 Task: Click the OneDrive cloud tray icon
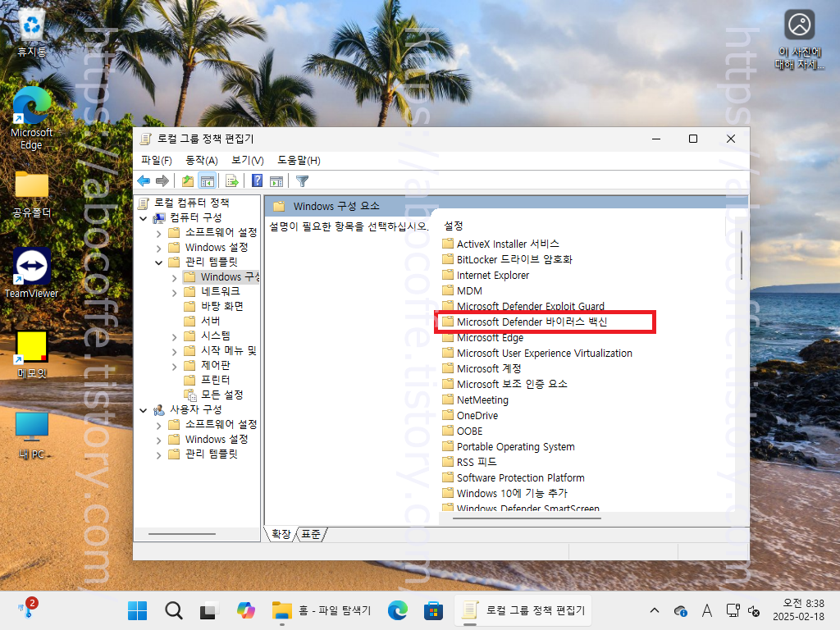pos(681,610)
